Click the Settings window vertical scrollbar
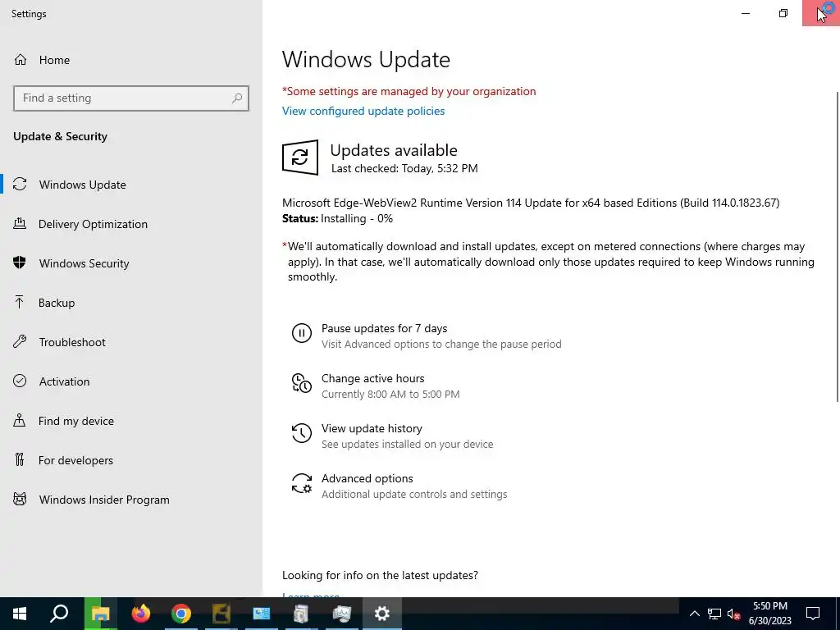Viewport: 840px width, 630px height. (x=838, y=246)
